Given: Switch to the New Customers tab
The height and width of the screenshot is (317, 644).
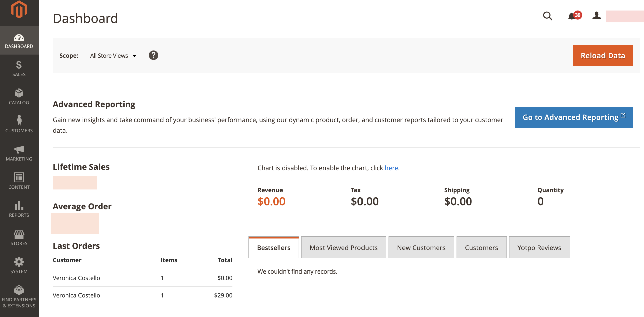Looking at the screenshot, I should (421, 248).
